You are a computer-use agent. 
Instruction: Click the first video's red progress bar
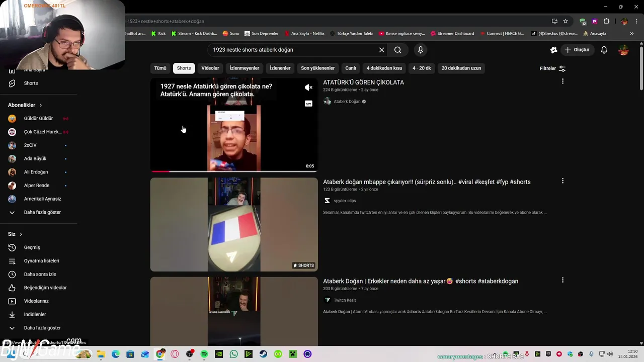[x=160, y=171]
